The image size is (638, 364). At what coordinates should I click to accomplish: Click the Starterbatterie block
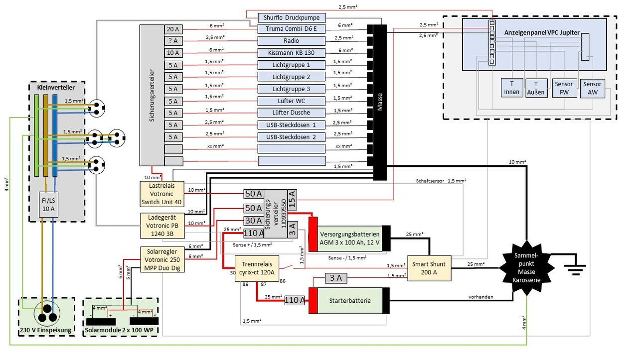pos(349,300)
